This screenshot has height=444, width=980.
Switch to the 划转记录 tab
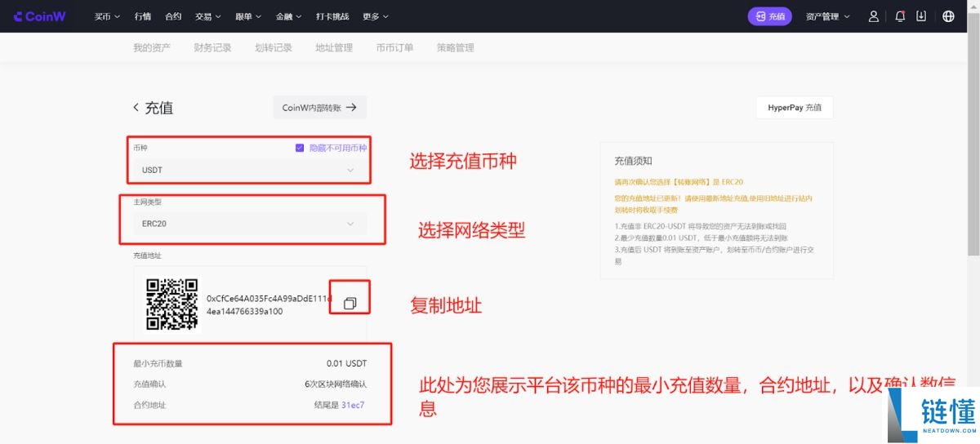(274, 47)
